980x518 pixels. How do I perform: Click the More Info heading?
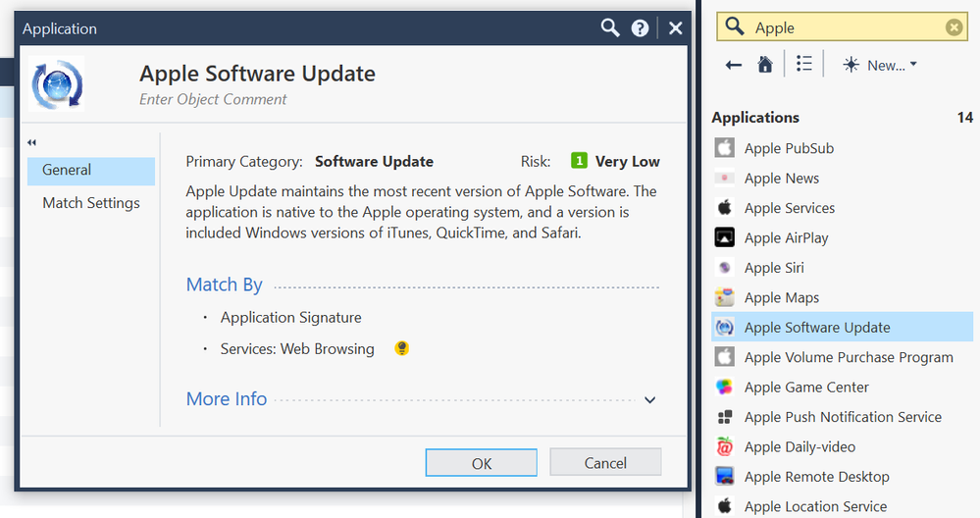227,398
